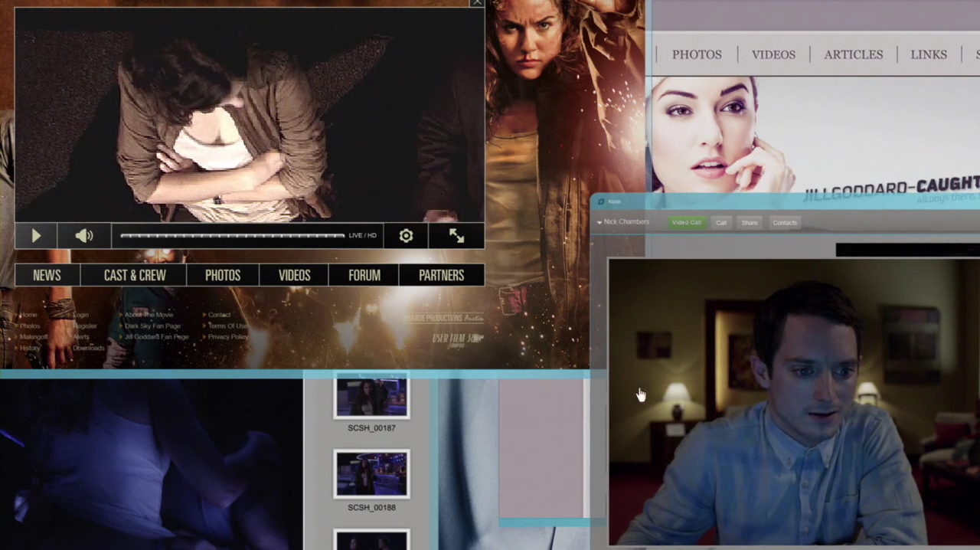Screen dimensions: 980x550
Task: Follow the Jill Goddard Fan Page link
Action: click(156, 337)
